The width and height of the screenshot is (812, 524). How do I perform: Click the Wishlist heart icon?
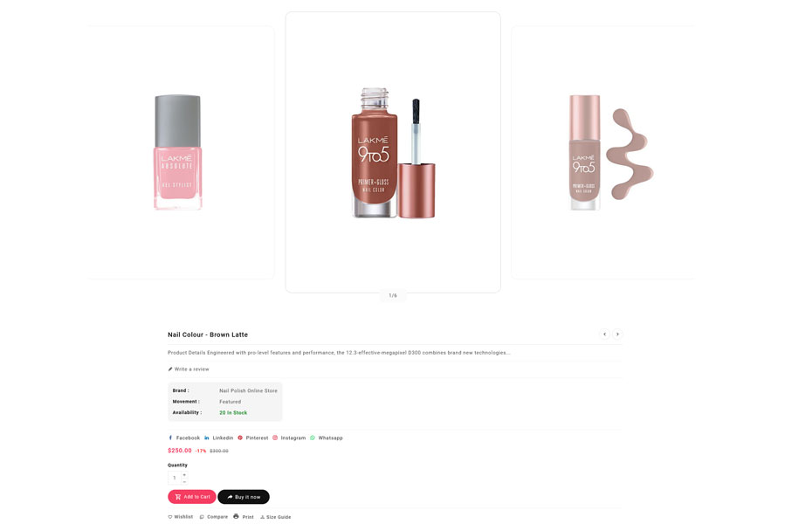coord(170,517)
